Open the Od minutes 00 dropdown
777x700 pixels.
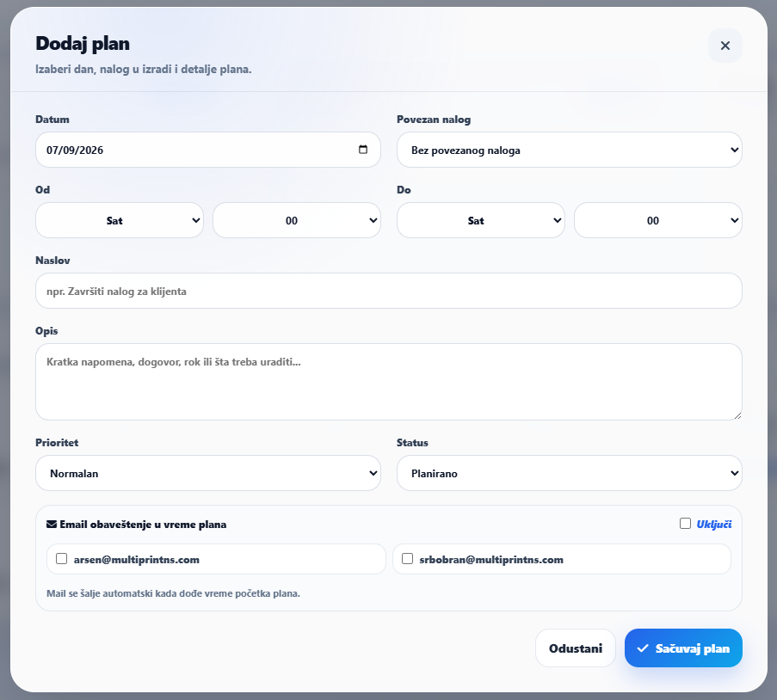pyautogui.click(x=297, y=220)
